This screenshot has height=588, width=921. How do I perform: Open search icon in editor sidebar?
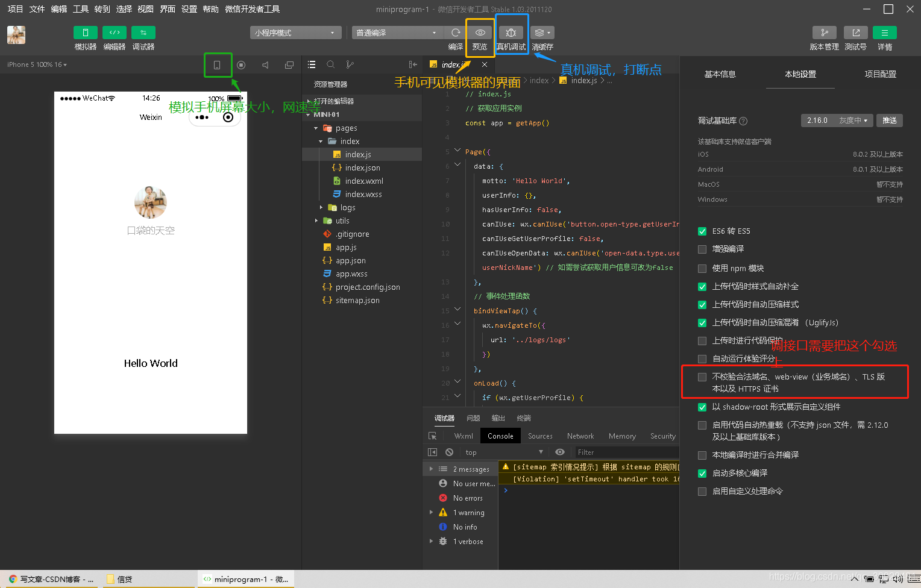pos(331,64)
